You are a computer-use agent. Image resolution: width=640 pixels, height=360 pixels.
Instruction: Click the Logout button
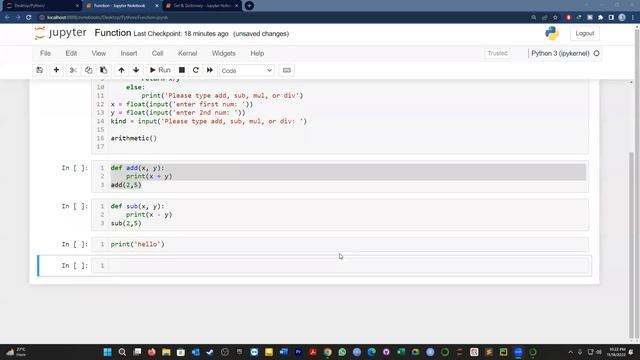584,33
